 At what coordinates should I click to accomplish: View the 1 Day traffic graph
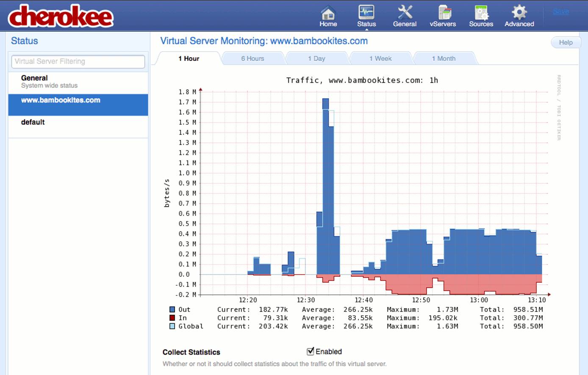click(317, 58)
